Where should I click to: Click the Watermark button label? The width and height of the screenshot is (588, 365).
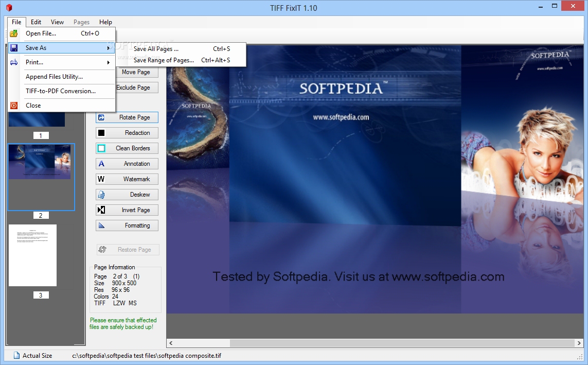[136, 179]
